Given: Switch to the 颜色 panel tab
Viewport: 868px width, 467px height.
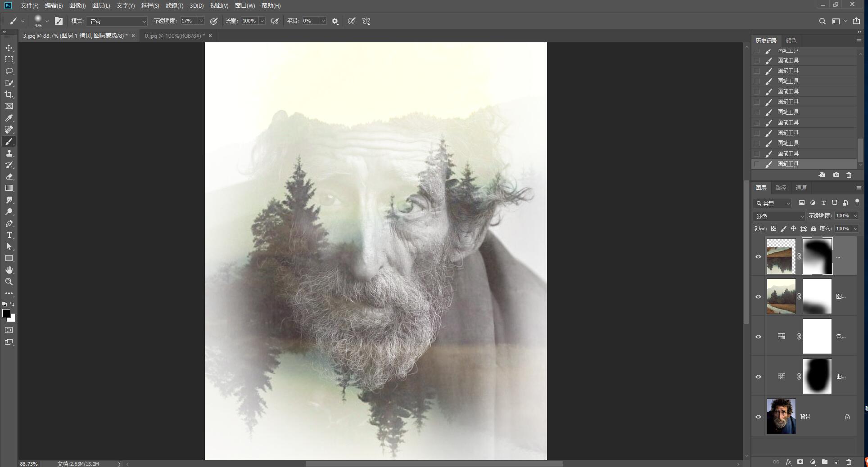Looking at the screenshot, I should (791, 40).
